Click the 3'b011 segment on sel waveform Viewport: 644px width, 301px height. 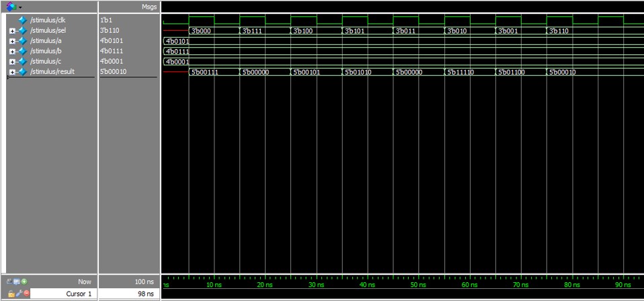pyautogui.click(x=419, y=31)
